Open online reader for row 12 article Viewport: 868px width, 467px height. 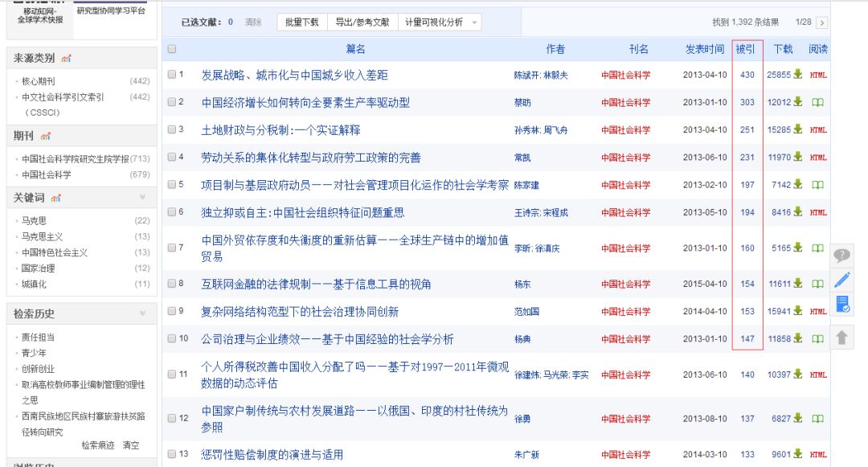tap(817, 419)
